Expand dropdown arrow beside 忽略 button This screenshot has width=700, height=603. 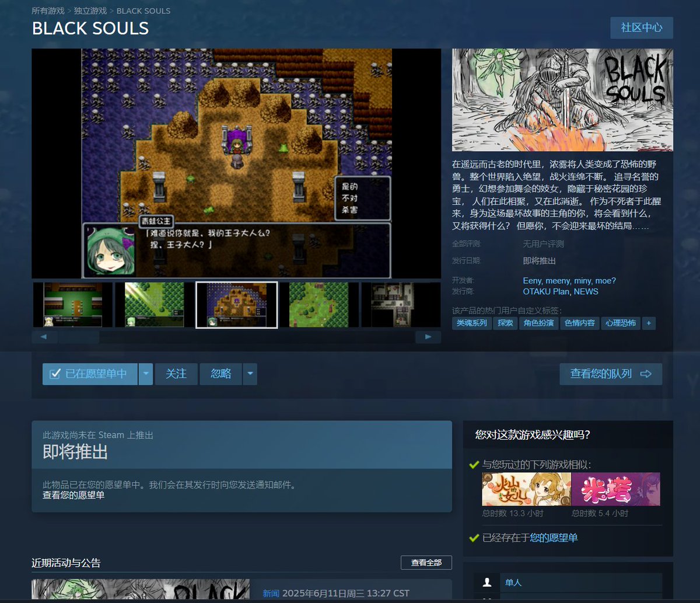250,374
